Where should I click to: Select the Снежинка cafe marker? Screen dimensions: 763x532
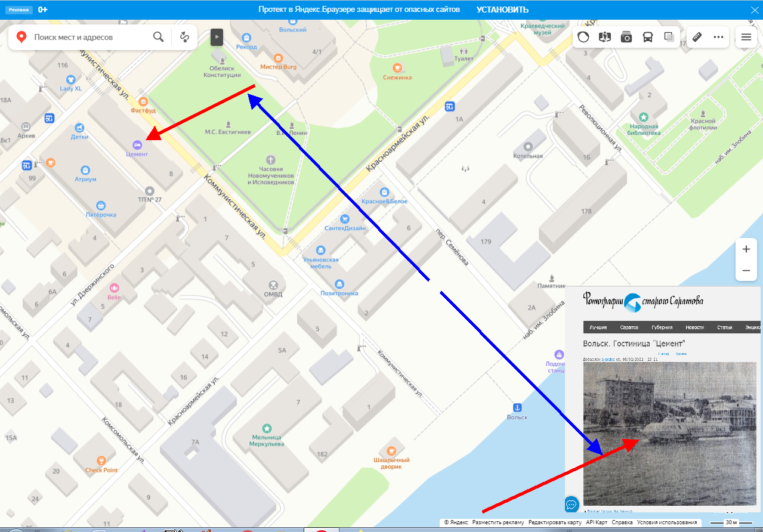click(397, 68)
